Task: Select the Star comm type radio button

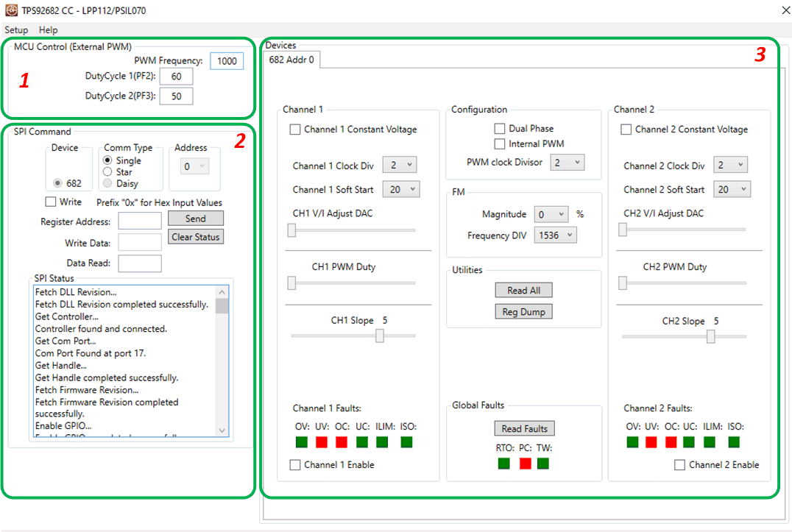Action: click(107, 172)
